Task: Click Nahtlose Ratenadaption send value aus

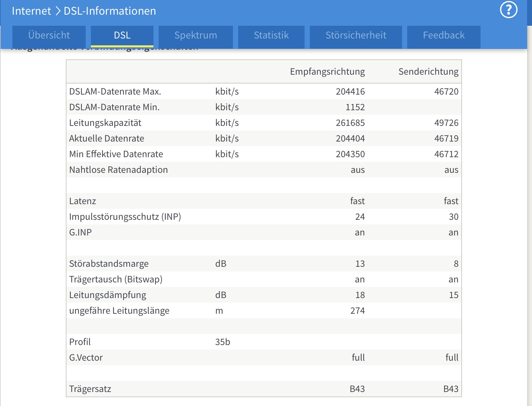Action: (451, 170)
